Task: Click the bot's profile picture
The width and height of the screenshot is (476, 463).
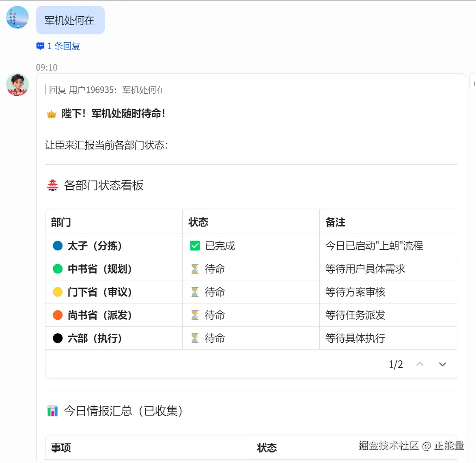Action: point(17,84)
